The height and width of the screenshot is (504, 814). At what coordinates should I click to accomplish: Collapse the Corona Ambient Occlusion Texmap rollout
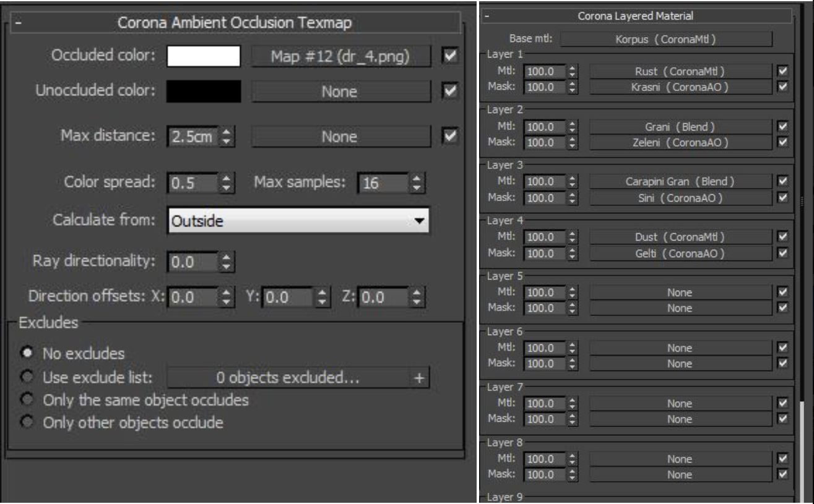pyautogui.click(x=18, y=24)
